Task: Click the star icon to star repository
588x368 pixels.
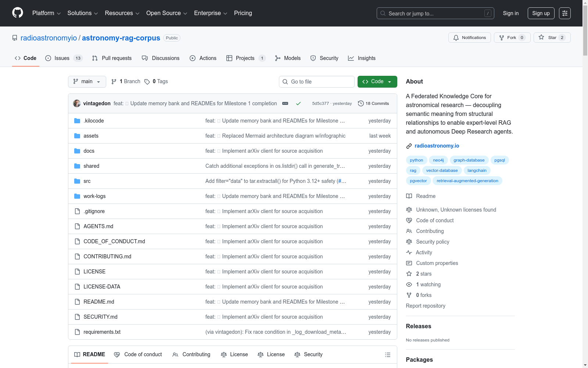Action: (x=541, y=37)
